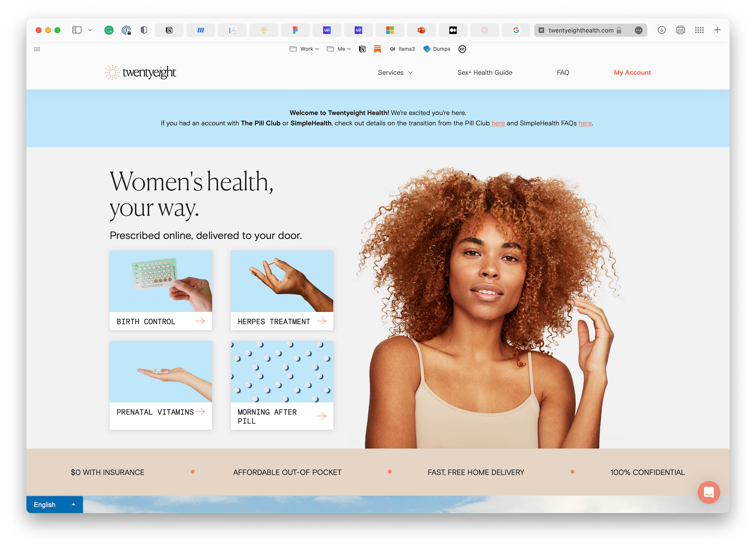Select the FAQ menu item
The width and height of the screenshot is (756, 548).
[x=564, y=72]
